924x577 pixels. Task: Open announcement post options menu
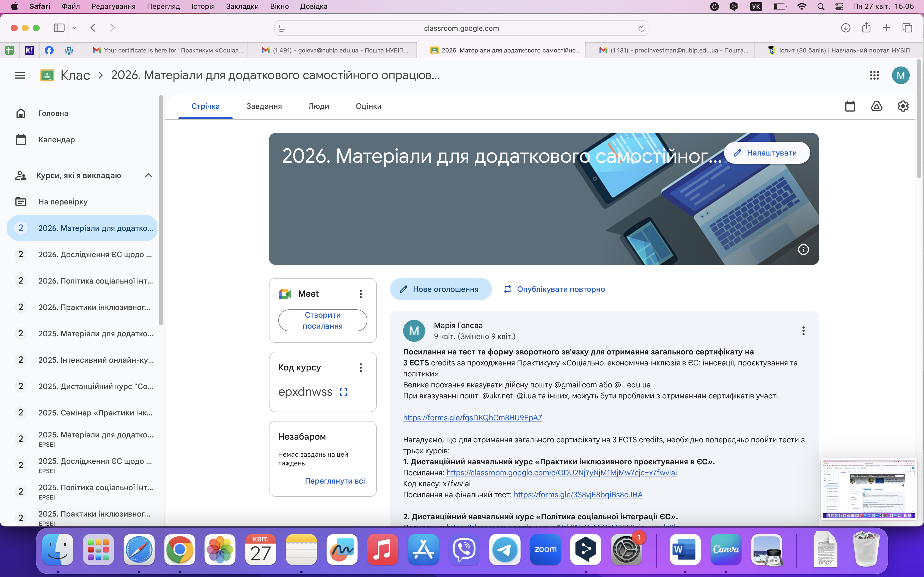[803, 331]
